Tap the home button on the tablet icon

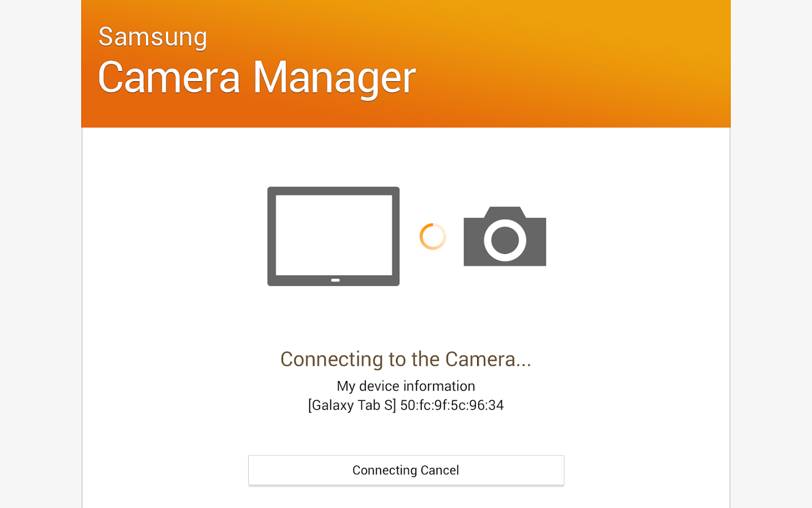336,280
